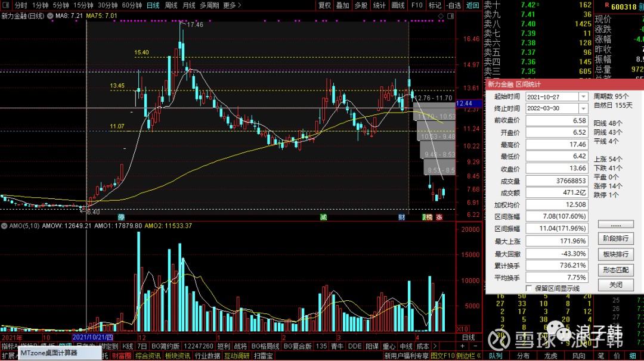The height and width of the screenshot is (361, 644).
Task: Select the BG简约版 indicator tab
Action: point(165,347)
